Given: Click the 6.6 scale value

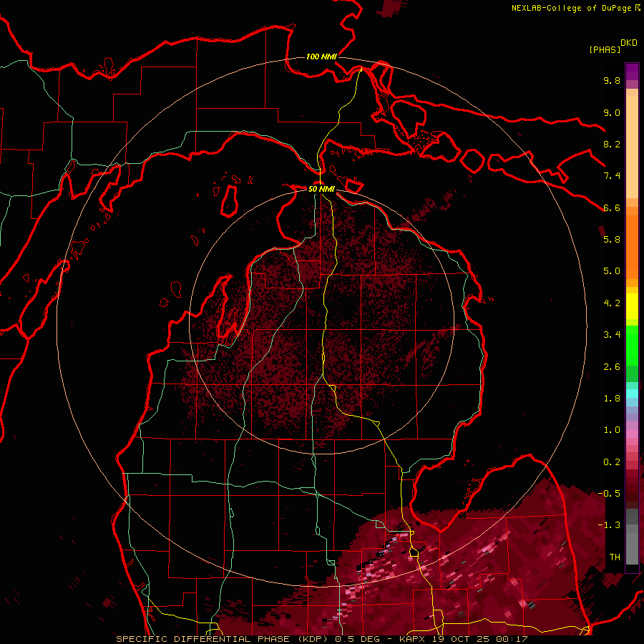Looking at the screenshot, I should click(x=612, y=208).
